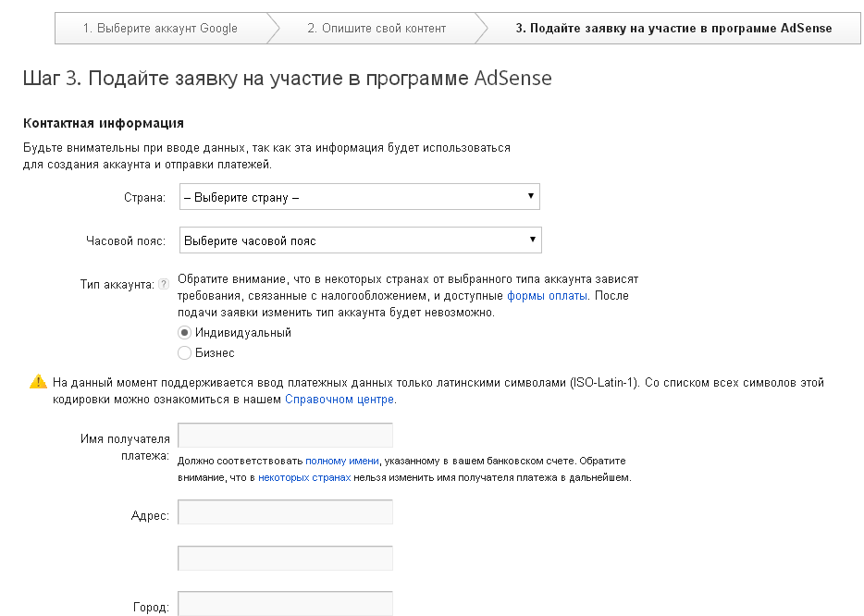The image size is (864, 616).
Task: Focus the 'Имя получателя платежа' field
Action: (x=285, y=436)
